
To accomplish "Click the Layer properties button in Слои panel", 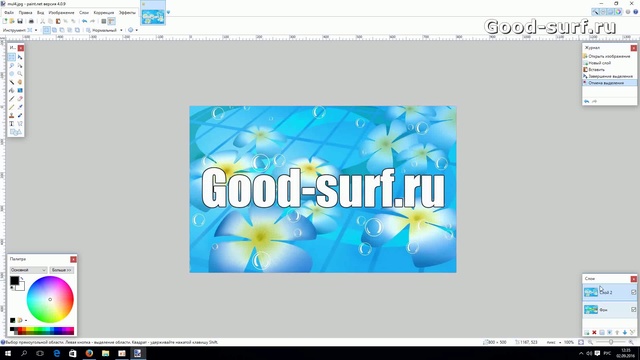I will click(x=632, y=333).
